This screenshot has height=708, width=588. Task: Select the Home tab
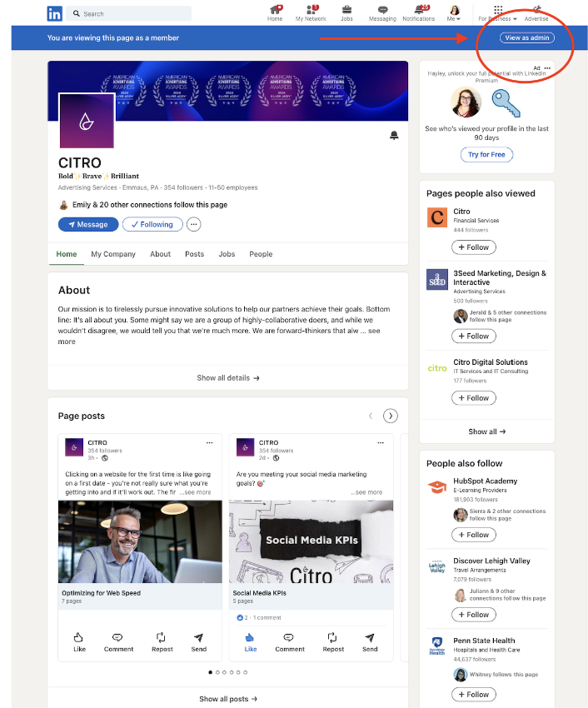(x=67, y=254)
